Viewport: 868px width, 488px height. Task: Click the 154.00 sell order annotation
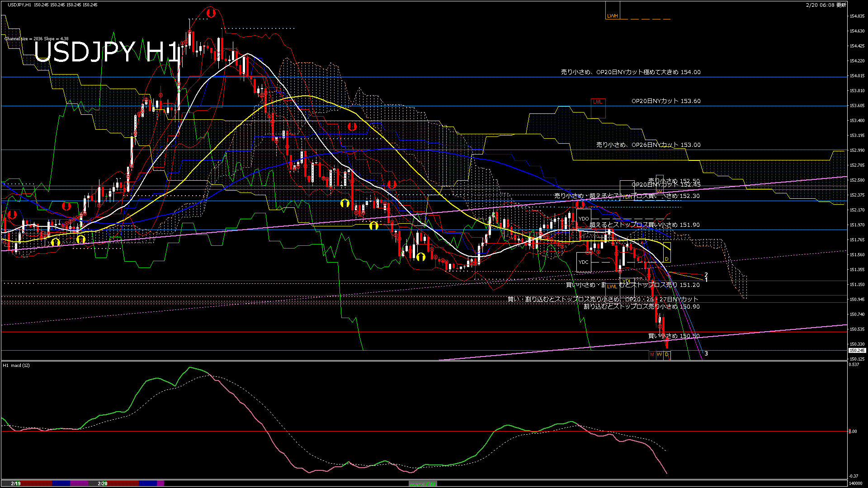coord(631,72)
